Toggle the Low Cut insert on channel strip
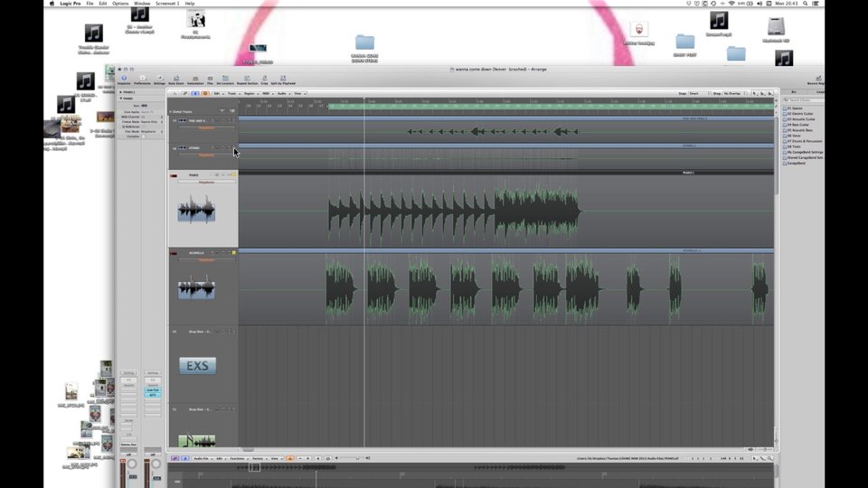 tap(153, 390)
